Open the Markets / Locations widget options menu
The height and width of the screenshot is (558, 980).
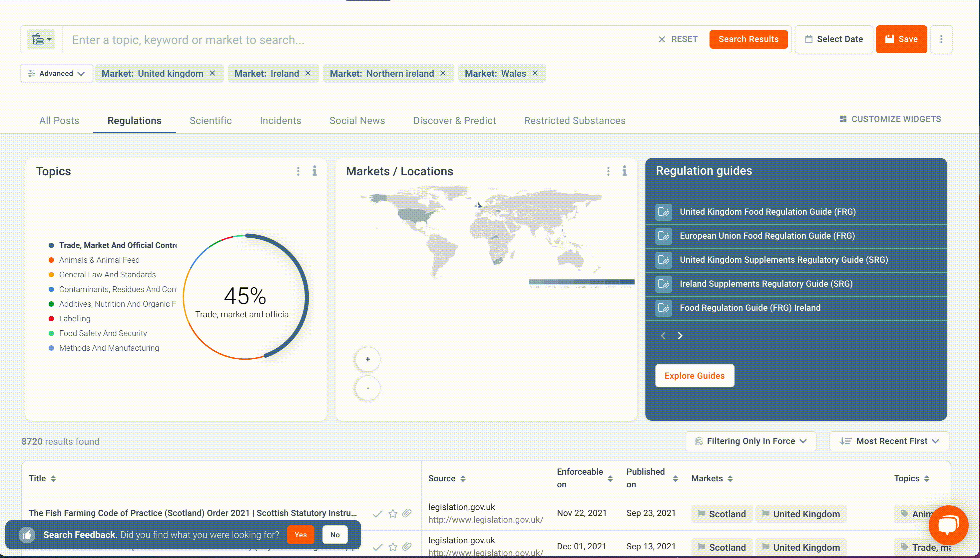click(608, 171)
